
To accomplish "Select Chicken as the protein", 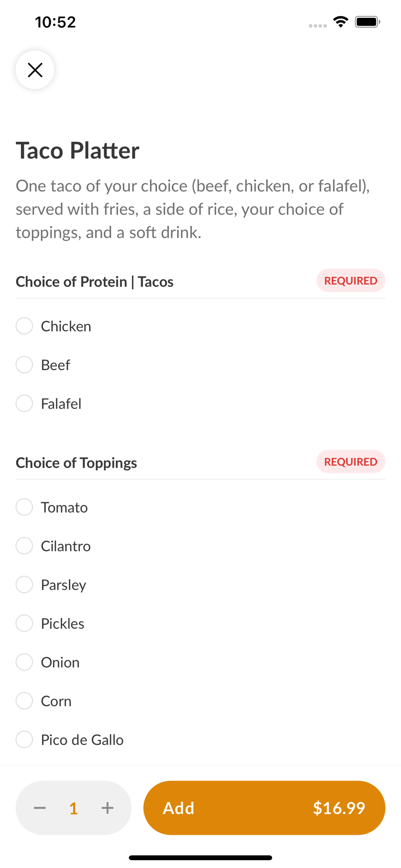I will tap(24, 326).
